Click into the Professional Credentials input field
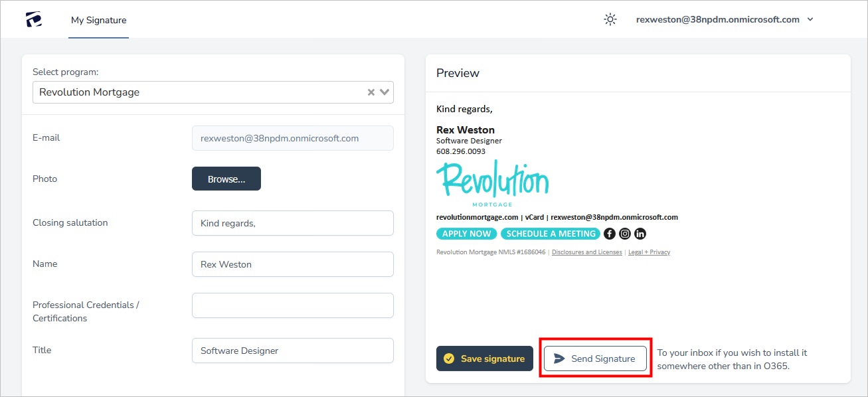868x397 pixels. [x=293, y=305]
